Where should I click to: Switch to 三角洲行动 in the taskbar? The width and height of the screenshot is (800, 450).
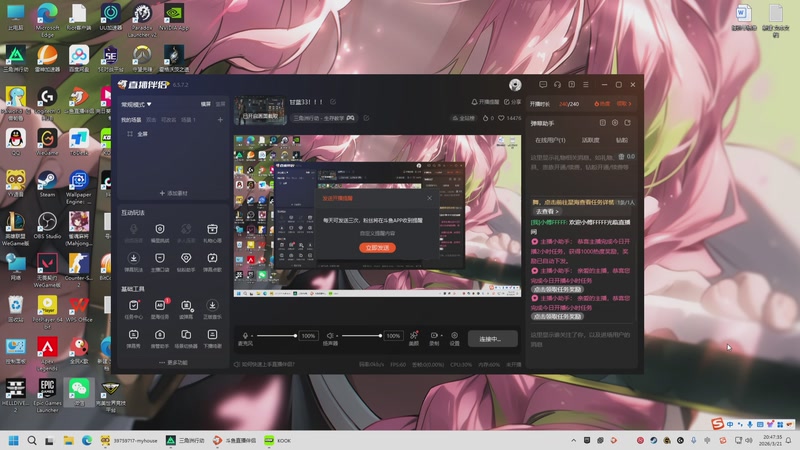click(x=186, y=440)
